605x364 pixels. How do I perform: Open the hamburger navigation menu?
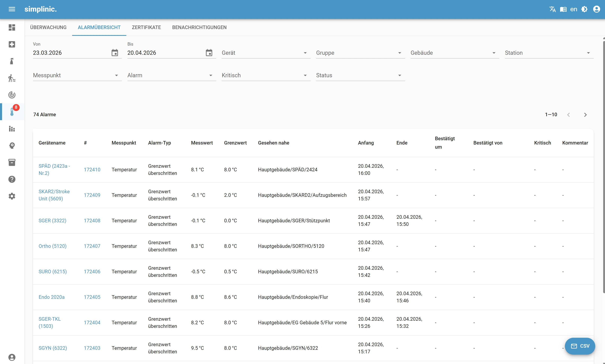[12, 9]
